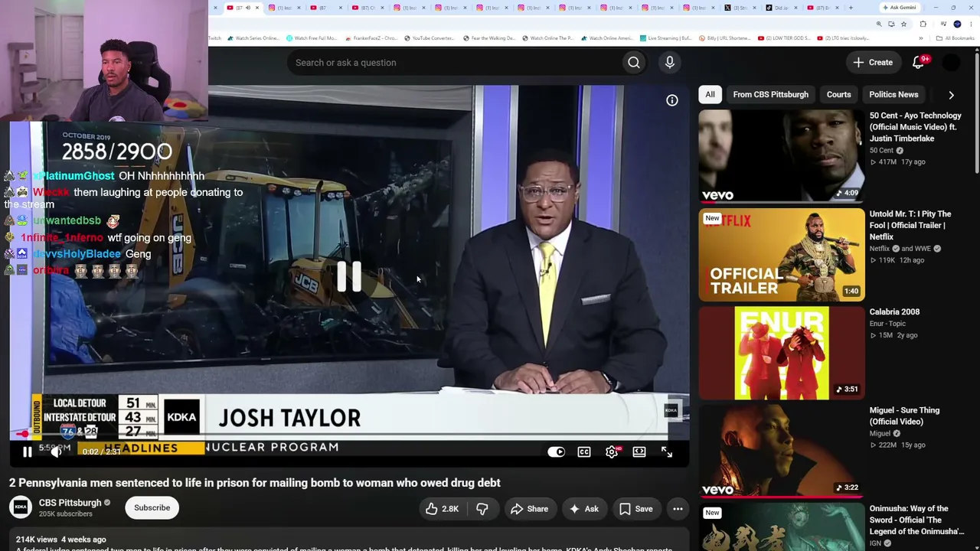Image resolution: width=980 pixels, height=551 pixels.
Task: Bookmark this page with the star icon
Action: 903,24
